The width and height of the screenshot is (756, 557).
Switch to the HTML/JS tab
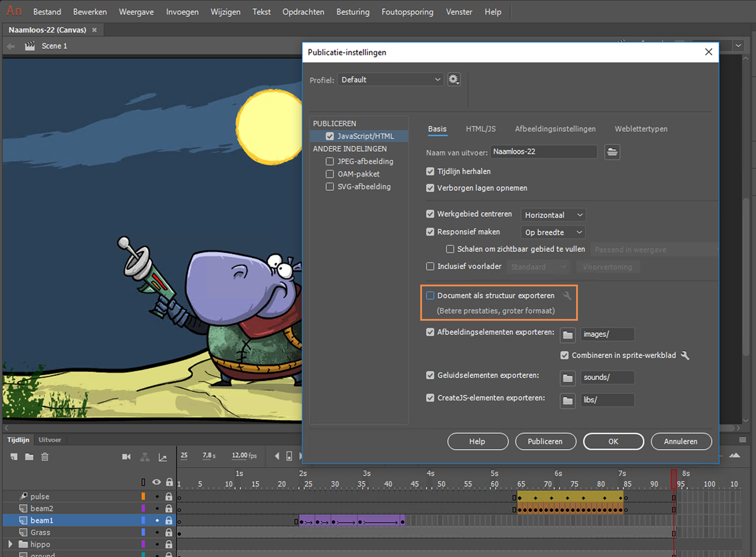(480, 129)
